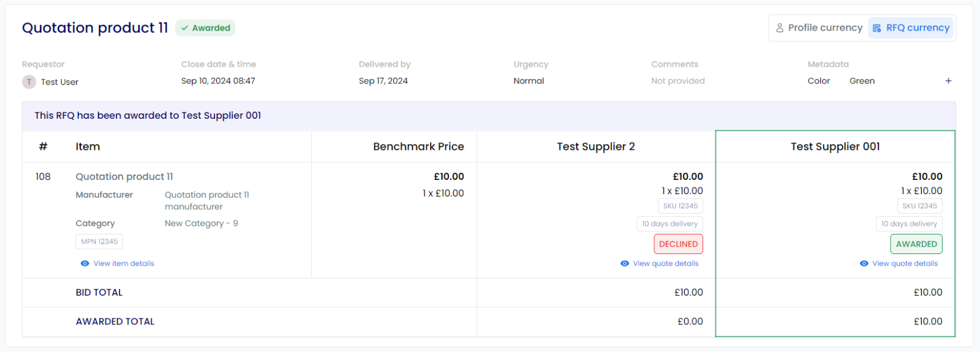The height and width of the screenshot is (352, 980).
Task: Click the AWARDED status badge
Action: click(x=916, y=244)
